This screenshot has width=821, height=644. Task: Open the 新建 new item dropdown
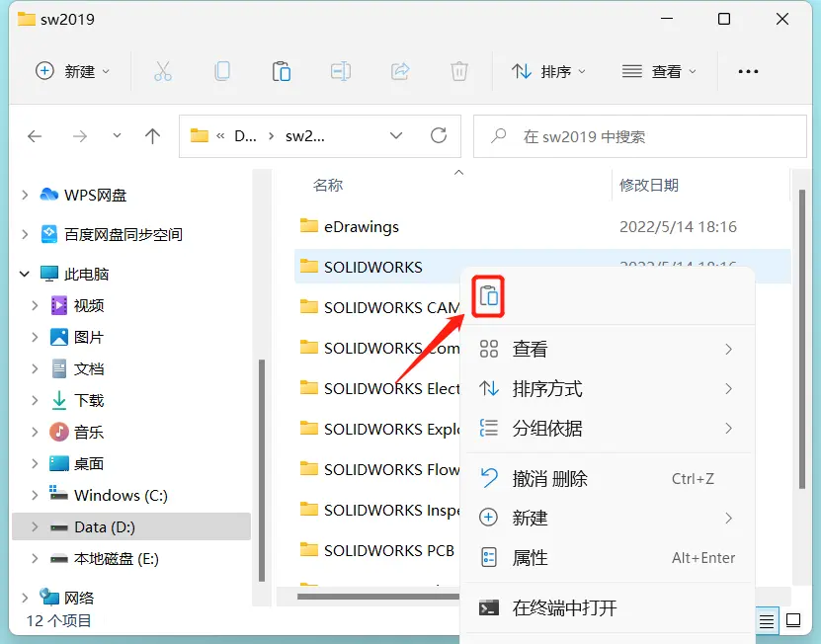coord(73,71)
